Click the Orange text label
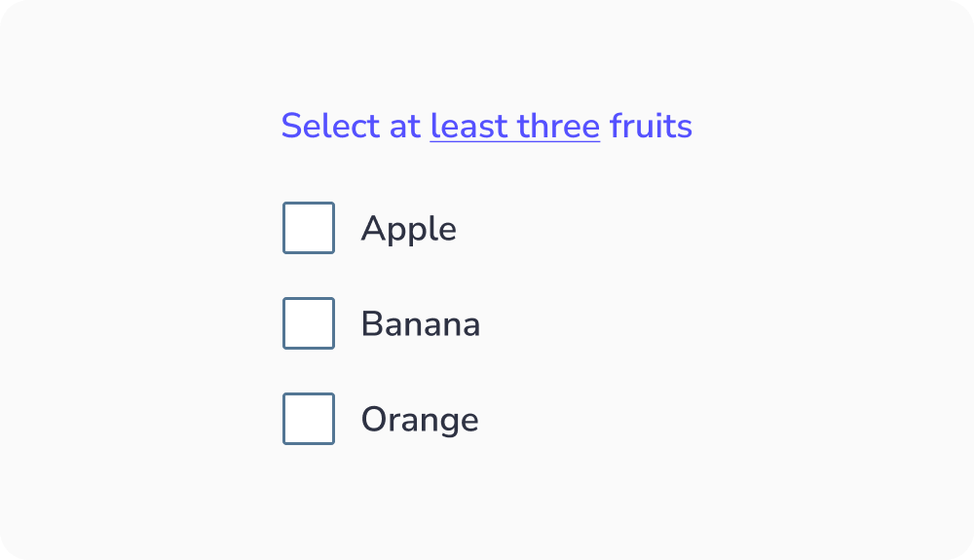 [x=420, y=420]
